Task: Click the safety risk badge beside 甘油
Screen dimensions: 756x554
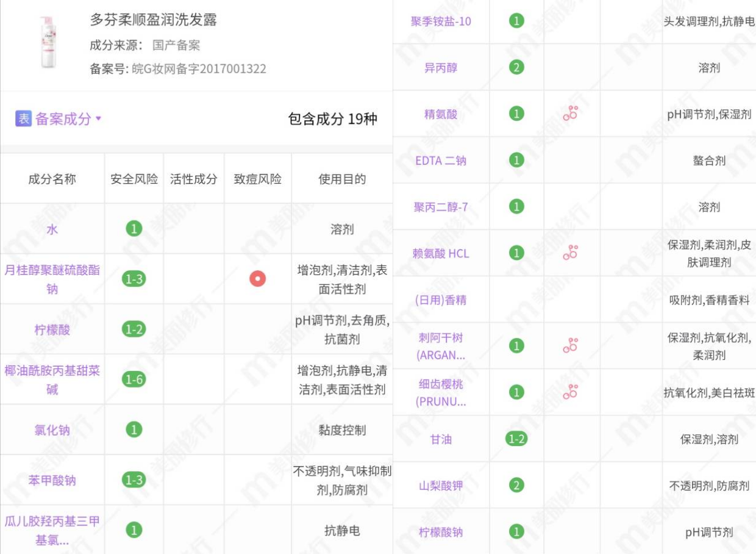Action: coord(515,439)
